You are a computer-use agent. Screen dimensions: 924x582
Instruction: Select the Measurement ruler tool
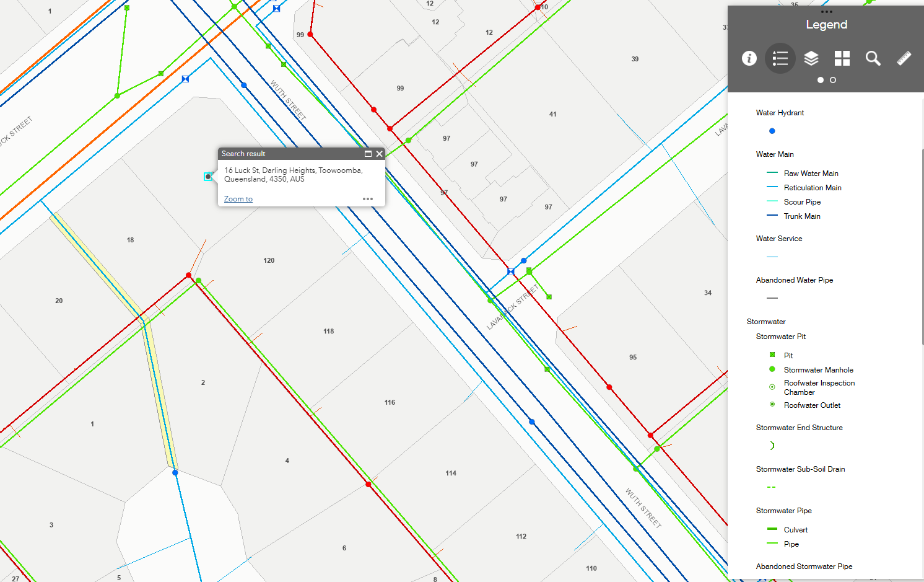pos(904,58)
